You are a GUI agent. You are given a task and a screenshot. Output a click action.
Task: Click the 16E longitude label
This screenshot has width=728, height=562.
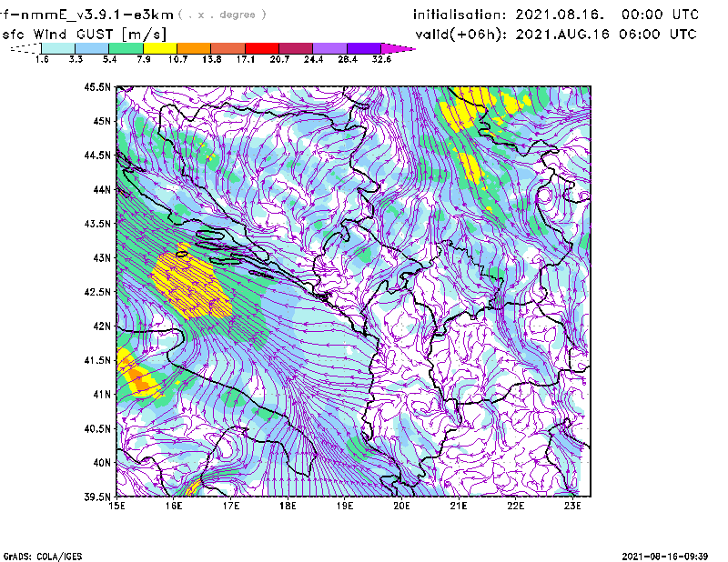pyautogui.click(x=174, y=506)
